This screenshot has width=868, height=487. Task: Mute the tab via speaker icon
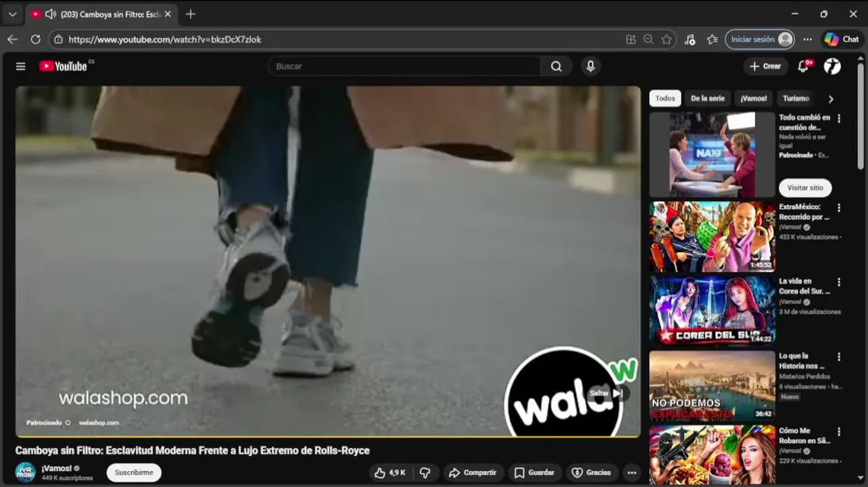coord(51,14)
